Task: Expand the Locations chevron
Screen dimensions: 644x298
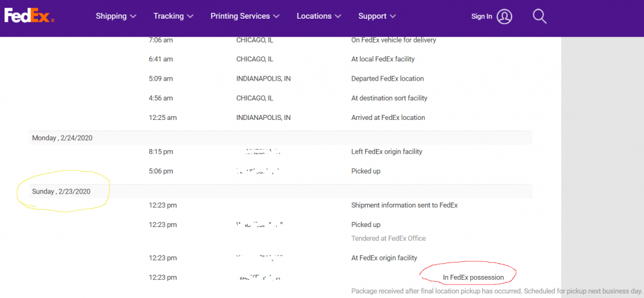Action: (x=337, y=17)
